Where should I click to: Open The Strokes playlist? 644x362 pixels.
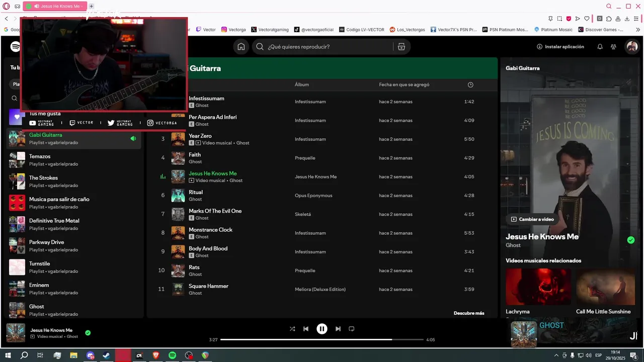[74, 182]
